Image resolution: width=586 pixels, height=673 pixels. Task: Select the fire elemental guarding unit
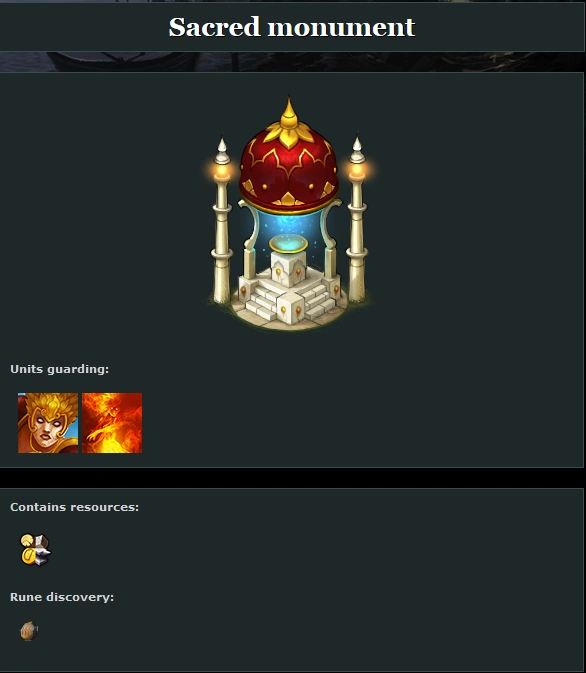[x=112, y=423]
